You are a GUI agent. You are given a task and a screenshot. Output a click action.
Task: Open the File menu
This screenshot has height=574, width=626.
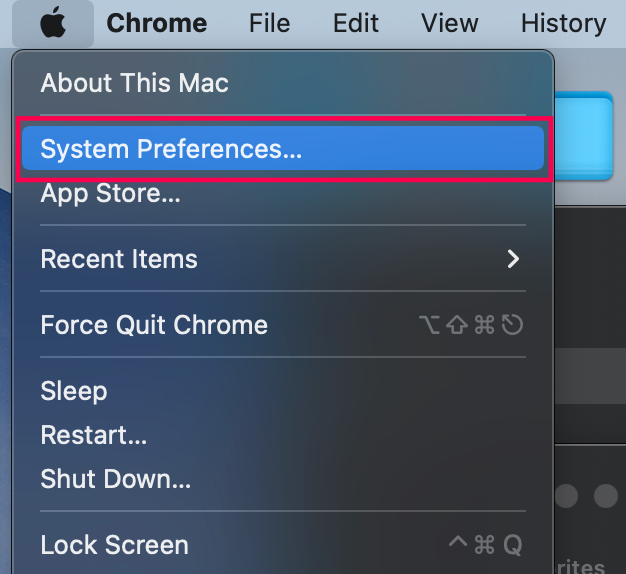coord(269,23)
